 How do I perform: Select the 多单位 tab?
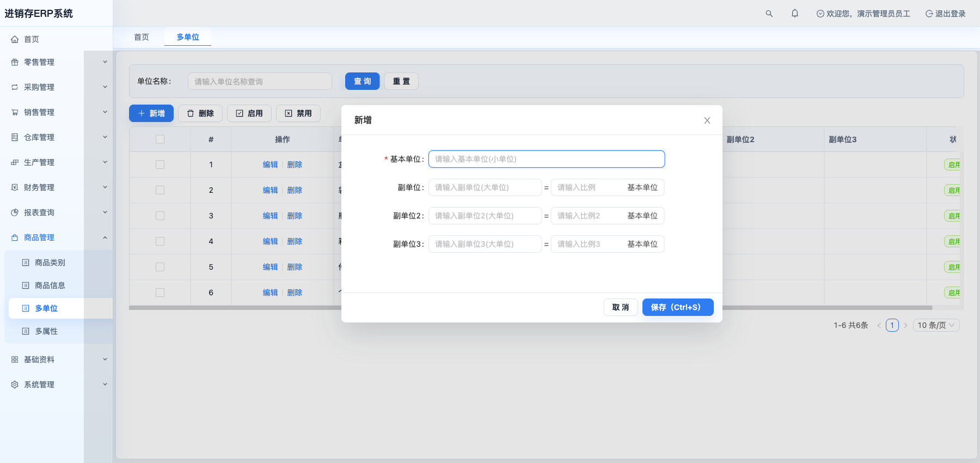coord(188,37)
